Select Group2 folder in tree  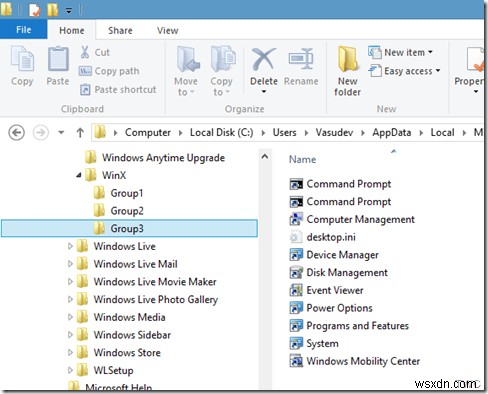click(x=118, y=211)
